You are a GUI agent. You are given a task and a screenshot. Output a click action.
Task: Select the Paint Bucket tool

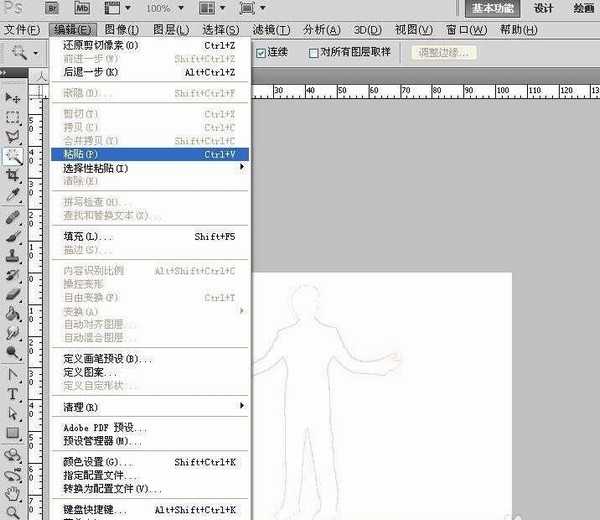point(12,314)
